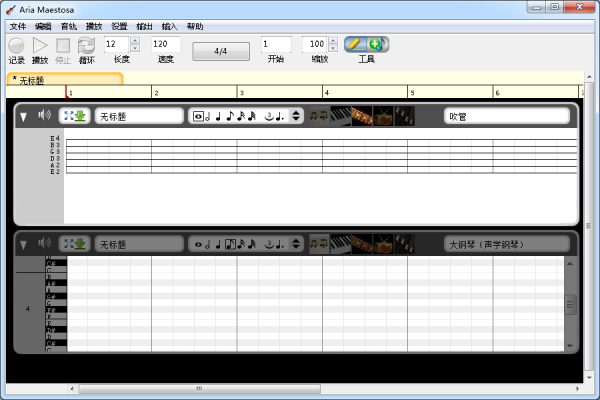
Task: Mute the first track via speaker icon
Action: (x=44, y=116)
